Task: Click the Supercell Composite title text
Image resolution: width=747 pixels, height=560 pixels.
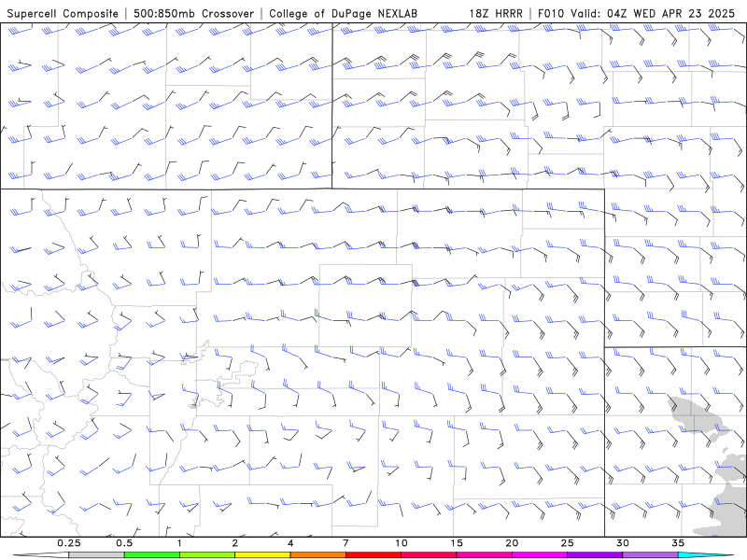Action: tap(63, 14)
